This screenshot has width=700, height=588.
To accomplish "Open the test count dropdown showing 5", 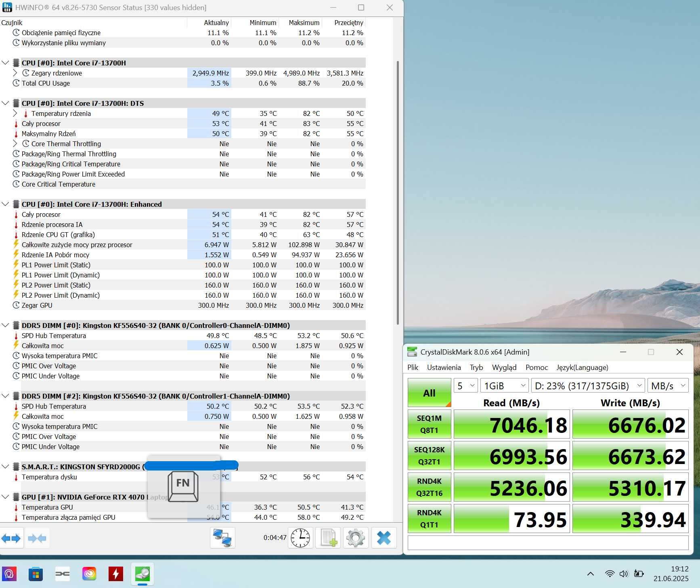I will coord(465,386).
